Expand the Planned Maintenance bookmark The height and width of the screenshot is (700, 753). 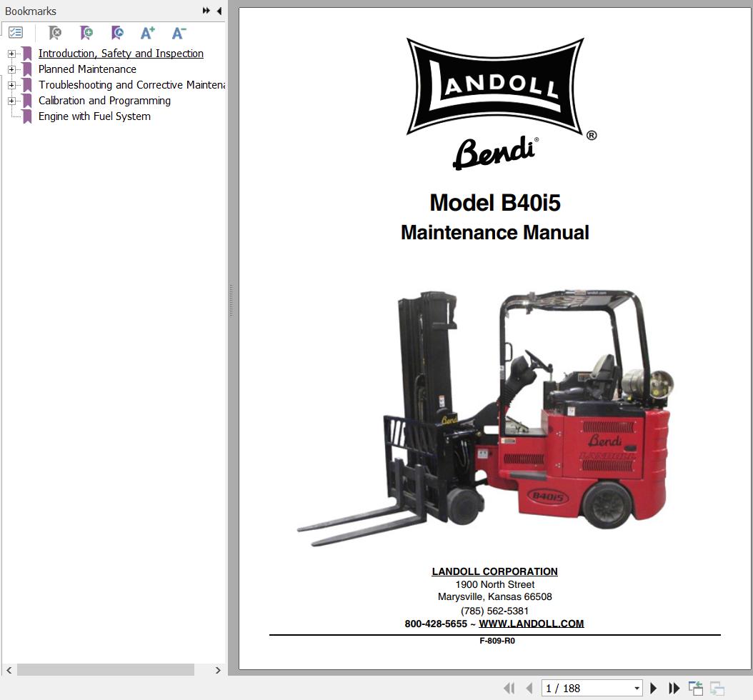tap(11, 69)
